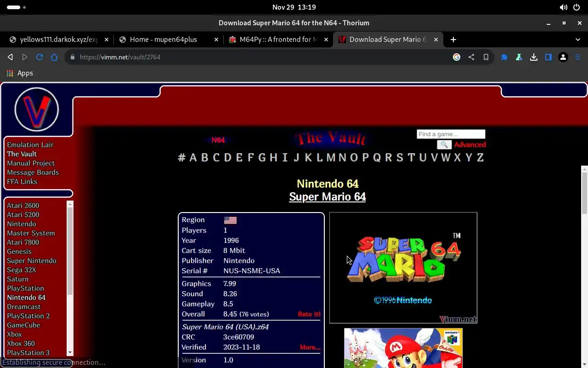
Task: Switch to the M64Py frontend tab
Action: (278, 40)
